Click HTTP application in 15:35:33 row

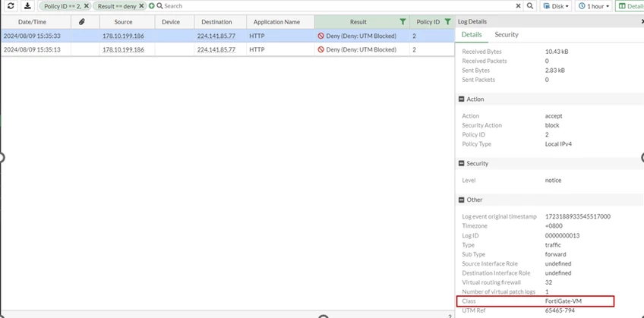(x=257, y=36)
